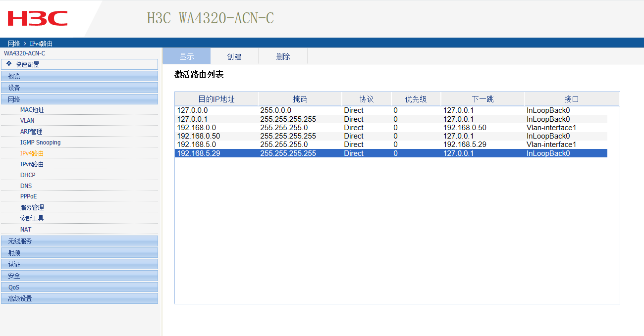Expand the 认证 section
The image size is (644, 336).
(x=79, y=264)
